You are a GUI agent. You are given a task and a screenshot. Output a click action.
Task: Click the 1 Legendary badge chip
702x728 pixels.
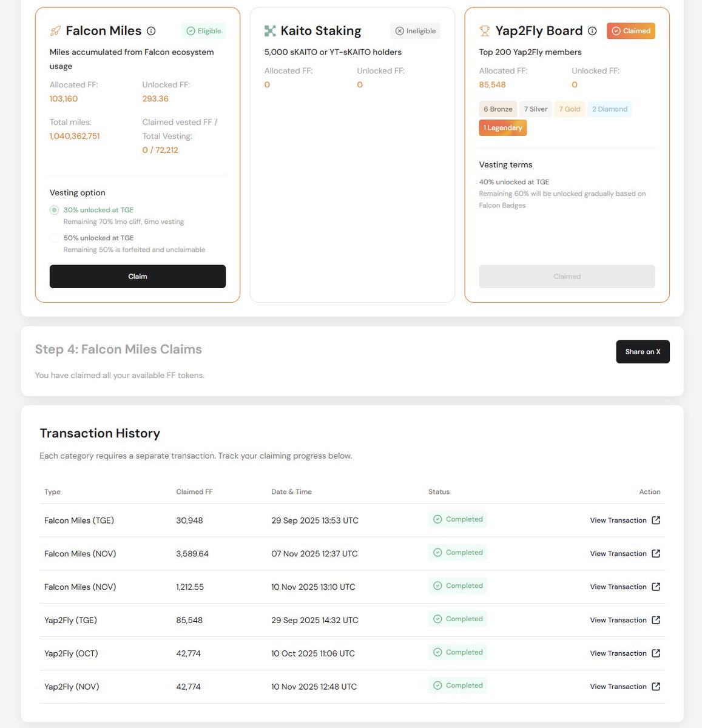point(503,128)
